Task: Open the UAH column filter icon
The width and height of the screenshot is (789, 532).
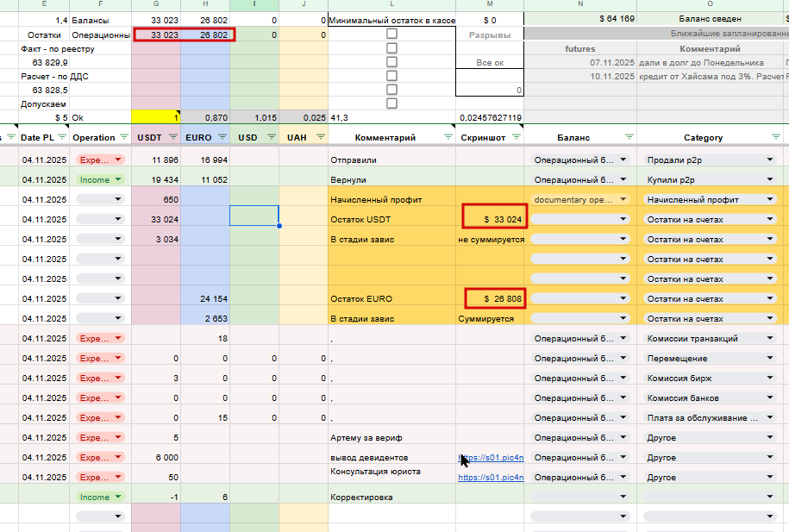Action: click(x=321, y=137)
